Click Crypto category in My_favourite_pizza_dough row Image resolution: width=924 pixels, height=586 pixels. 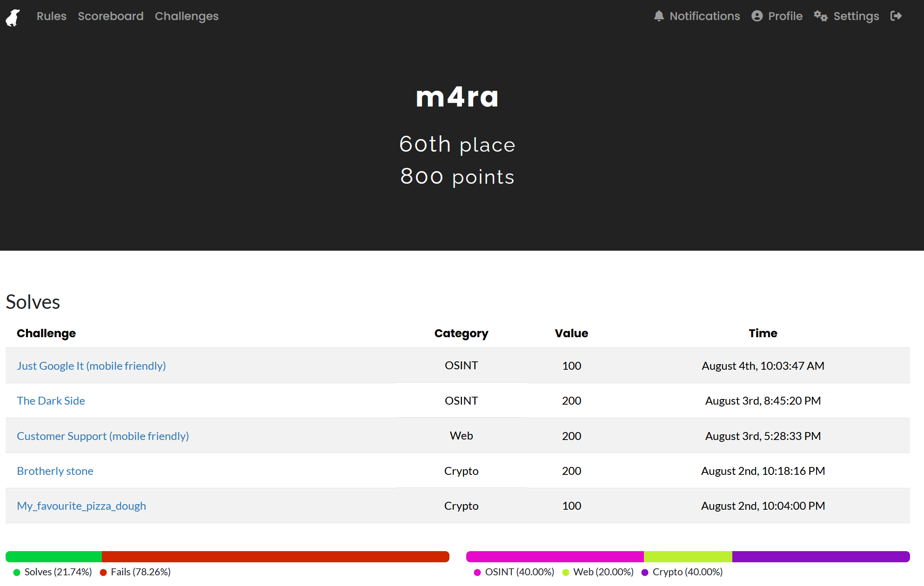tap(461, 506)
